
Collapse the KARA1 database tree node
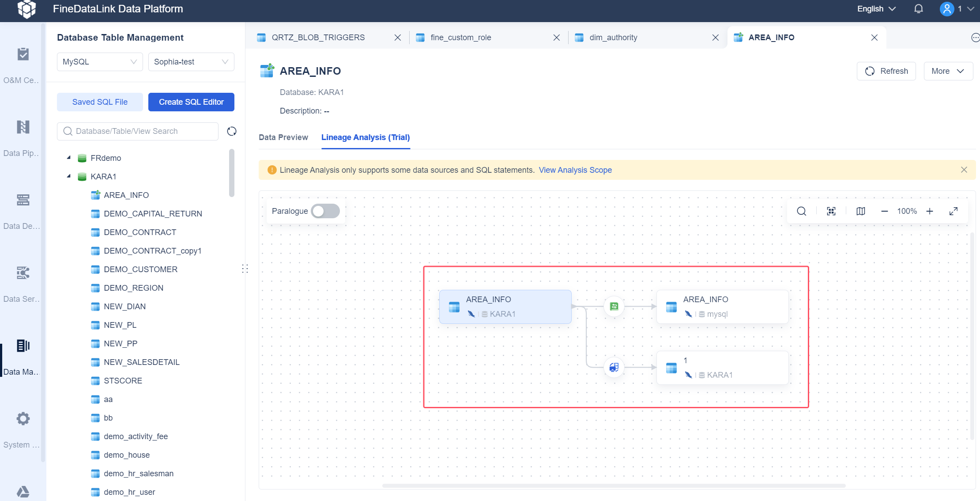coord(69,176)
